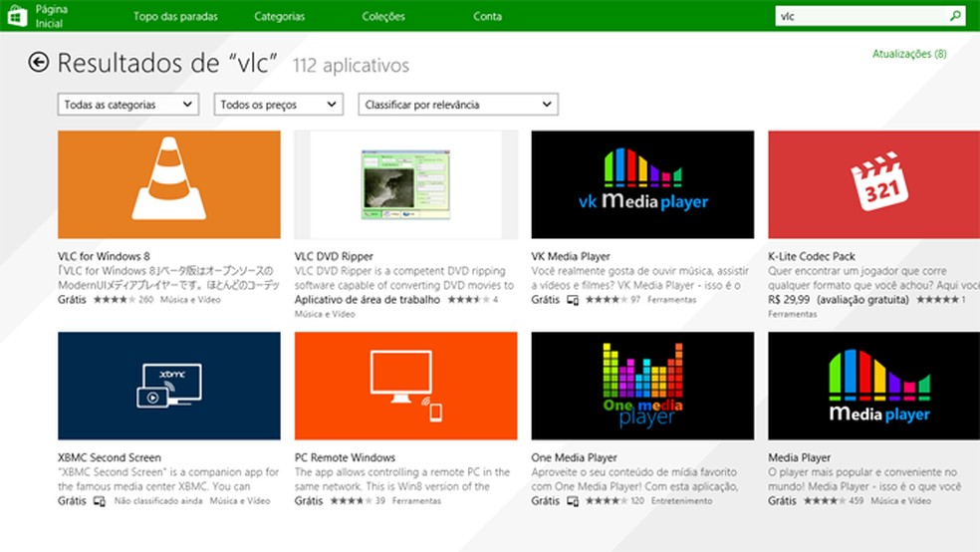Open the VLC cone app tile
Screen dimensions: 980x552
click(168, 184)
